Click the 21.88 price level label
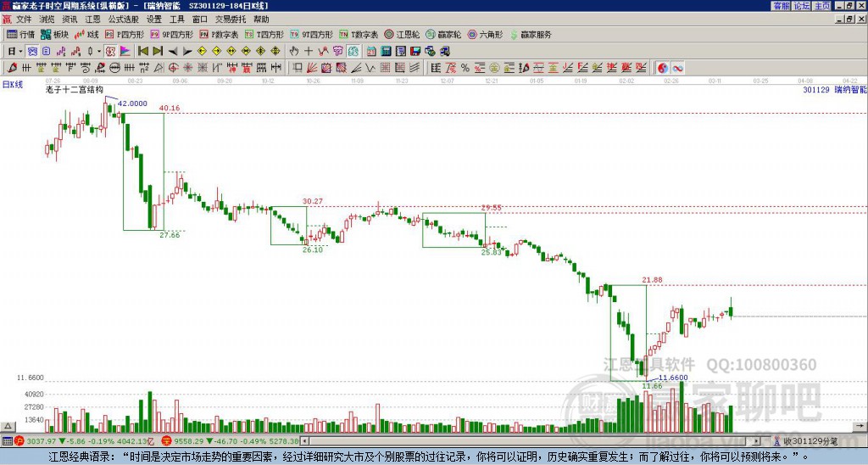868x465 pixels. coord(652,280)
